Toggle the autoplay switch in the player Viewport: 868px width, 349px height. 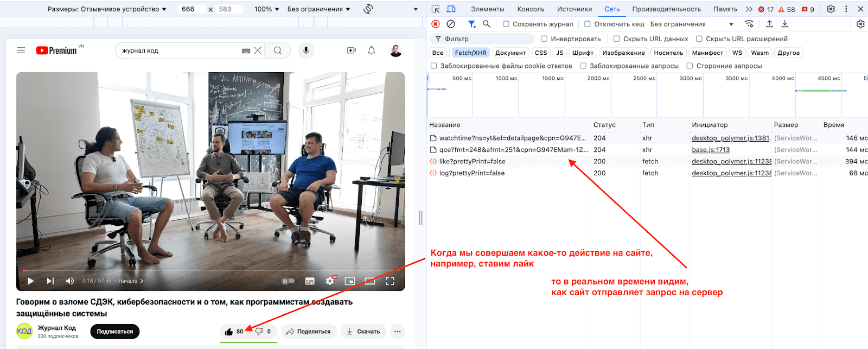pyautogui.click(x=288, y=281)
